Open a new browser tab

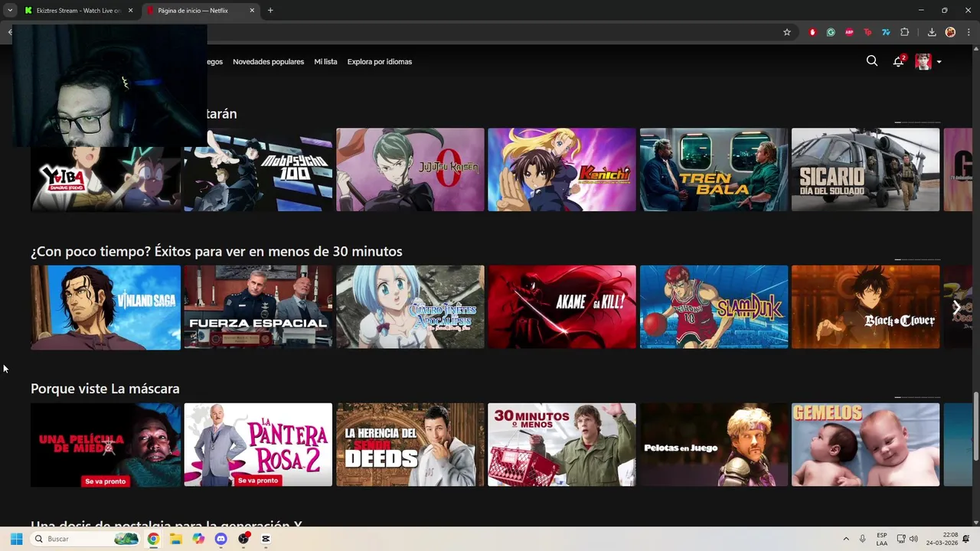(270, 11)
